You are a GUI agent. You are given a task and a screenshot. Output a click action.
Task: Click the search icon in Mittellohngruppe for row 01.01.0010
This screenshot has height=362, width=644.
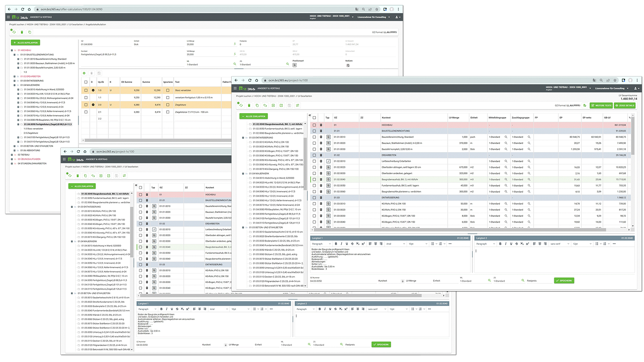coord(506,137)
